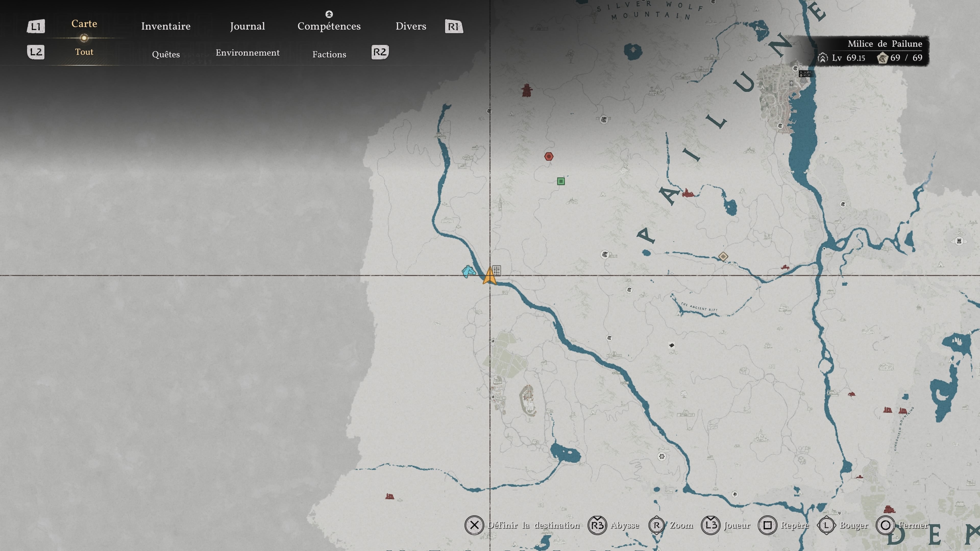
Task: Click The Ancient Rift map label
Action: pos(699,307)
